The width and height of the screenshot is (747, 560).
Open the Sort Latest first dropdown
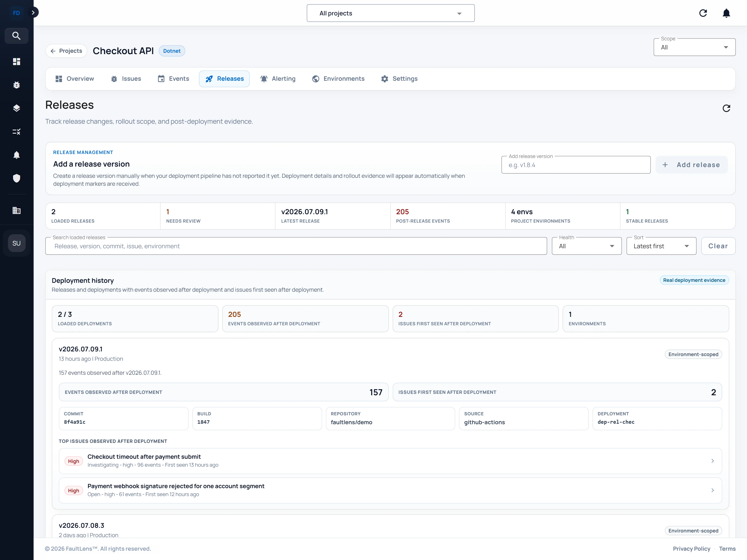click(661, 246)
